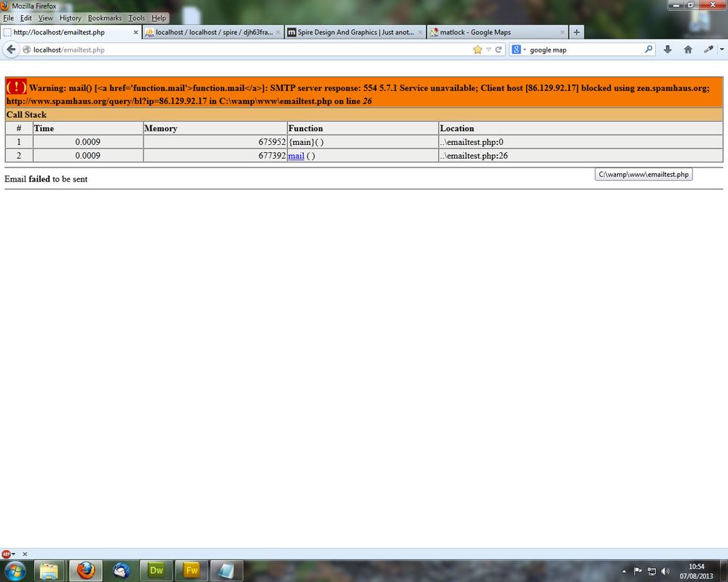Expand the Google search engine dropdown
Image resolution: width=728 pixels, height=582 pixels.
click(x=519, y=50)
